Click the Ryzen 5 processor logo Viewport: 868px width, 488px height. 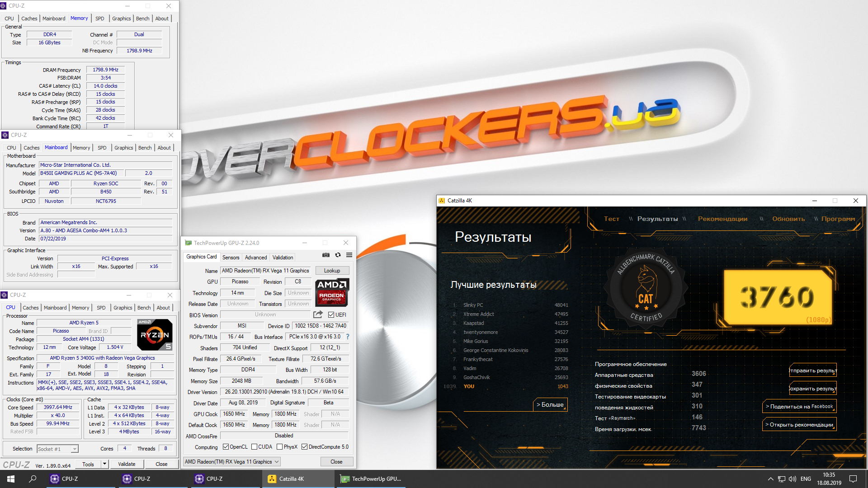(x=155, y=335)
